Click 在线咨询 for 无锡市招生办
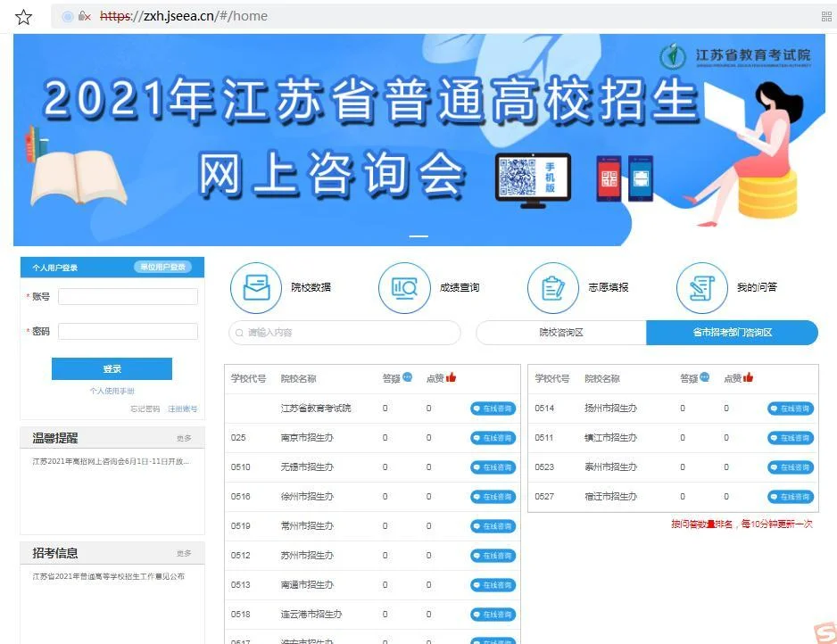The height and width of the screenshot is (644, 837). click(493, 467)
